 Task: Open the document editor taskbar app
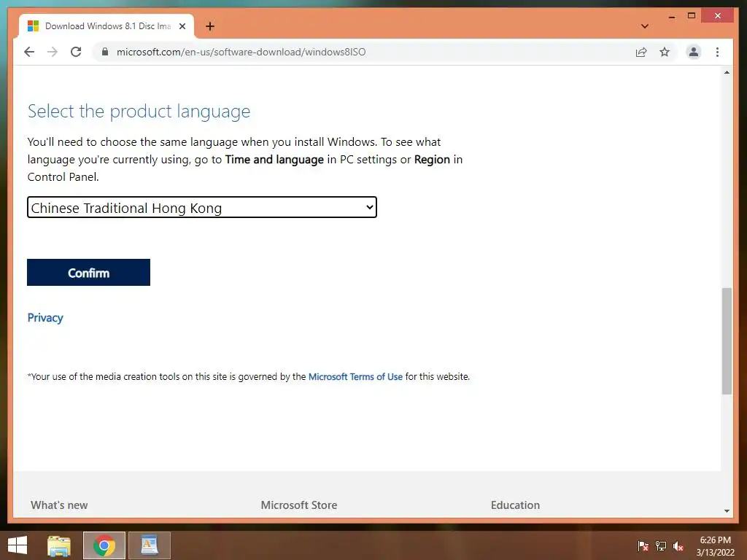pos(150,545)
